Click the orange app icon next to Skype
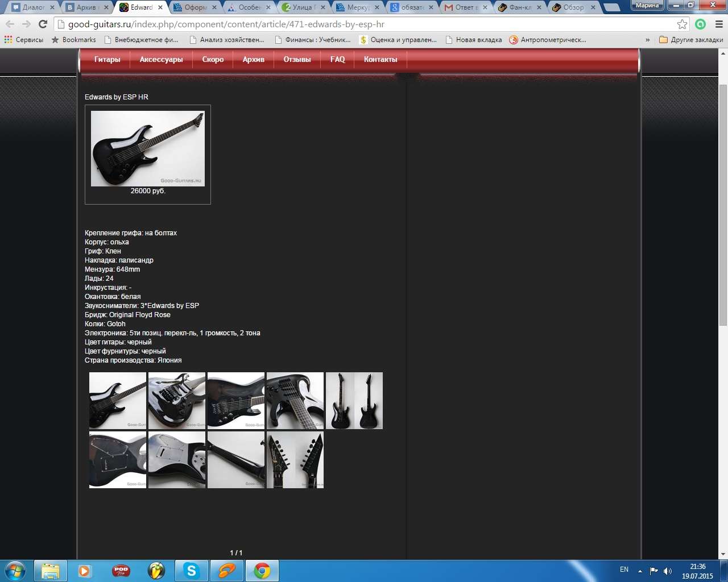Viewport: 728px width, 582px height. (x=226, y=571)
